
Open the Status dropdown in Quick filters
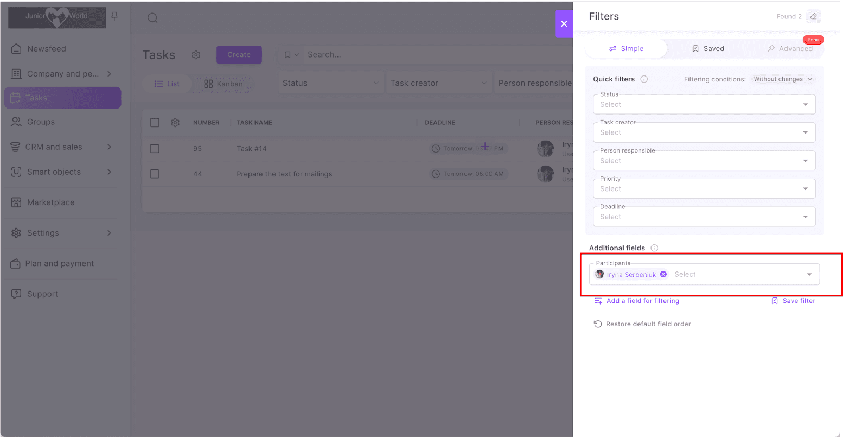(704, 105)
